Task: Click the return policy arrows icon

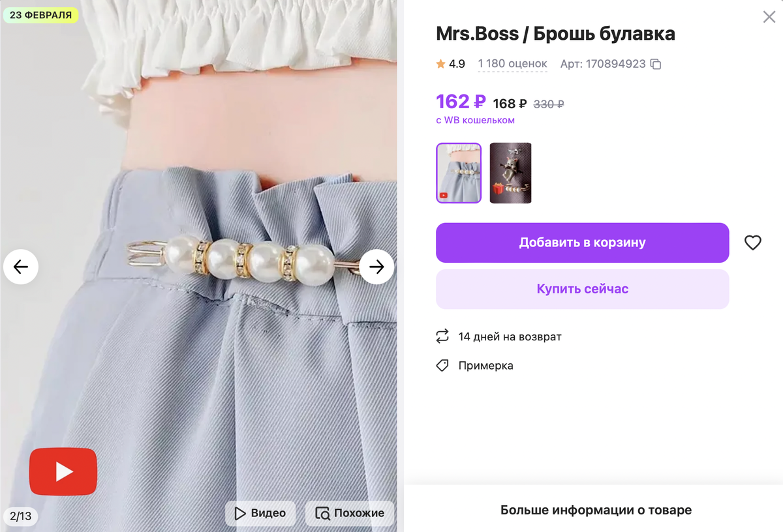Action: (444, 336)
